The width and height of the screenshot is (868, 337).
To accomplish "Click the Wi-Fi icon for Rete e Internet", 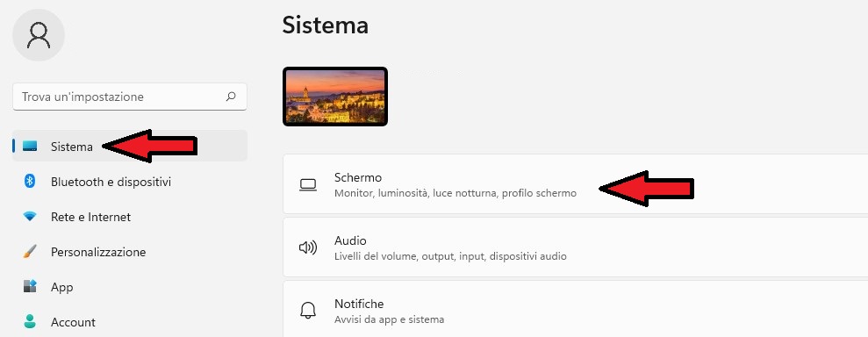I will [x=30, y=217].
